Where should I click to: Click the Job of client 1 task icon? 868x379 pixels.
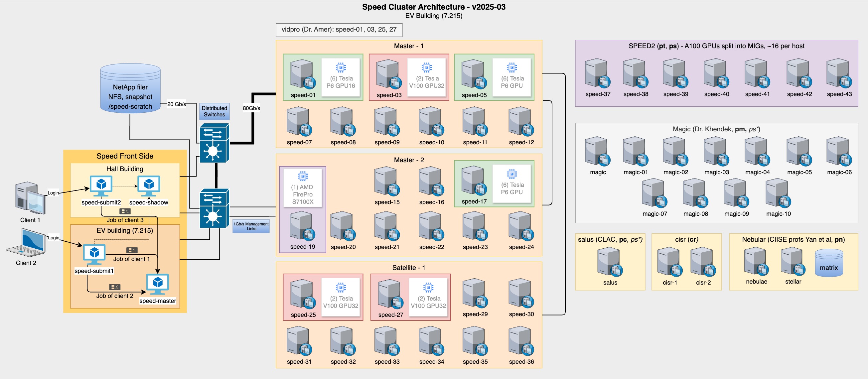click(132, 250)
